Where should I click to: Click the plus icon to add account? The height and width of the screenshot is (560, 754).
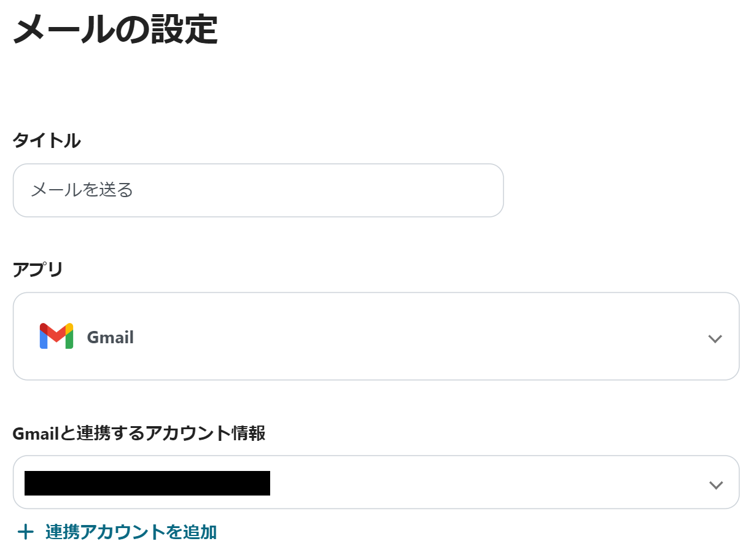(x=25, y=532)
